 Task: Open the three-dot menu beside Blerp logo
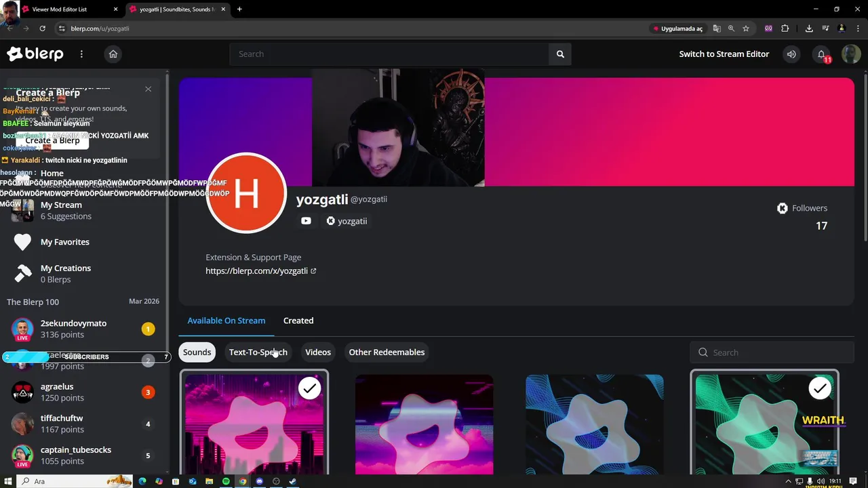pyautogui.click(x=81, y=54)
